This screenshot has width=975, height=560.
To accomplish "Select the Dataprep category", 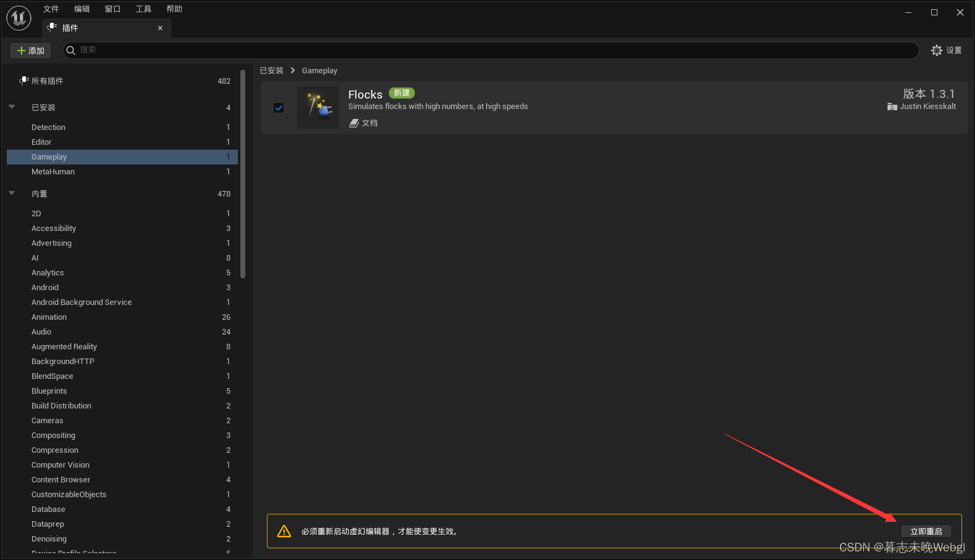I will (122, 524).
